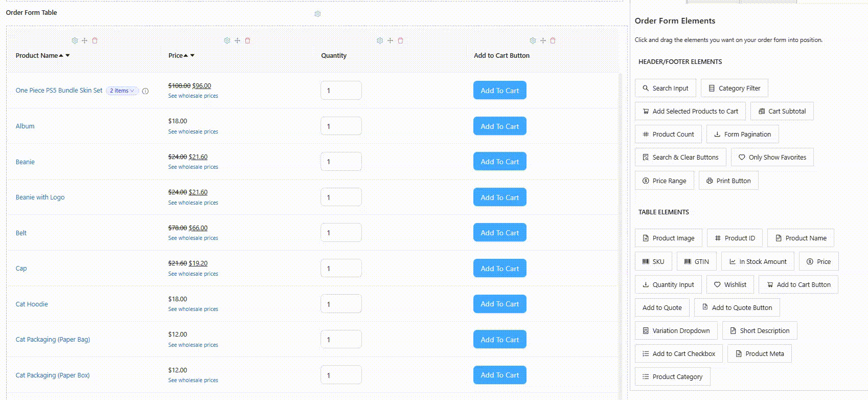868x400 pixels.
Task: Click quantity field for Cap row
Action: [x=341, y=269]
